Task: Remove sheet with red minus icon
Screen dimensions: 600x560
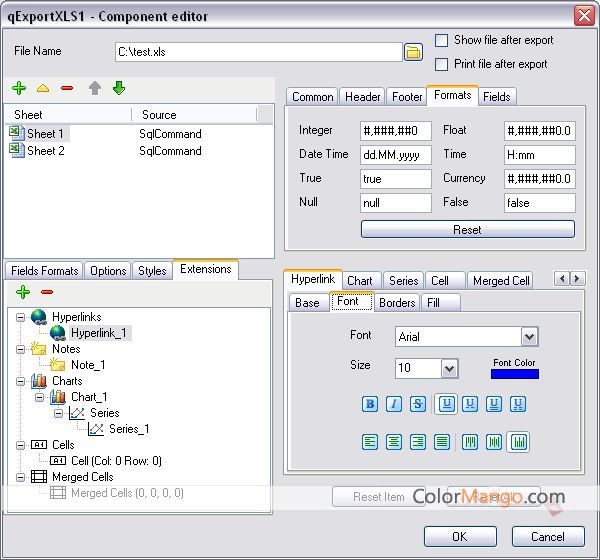Action: click(67, 88)
